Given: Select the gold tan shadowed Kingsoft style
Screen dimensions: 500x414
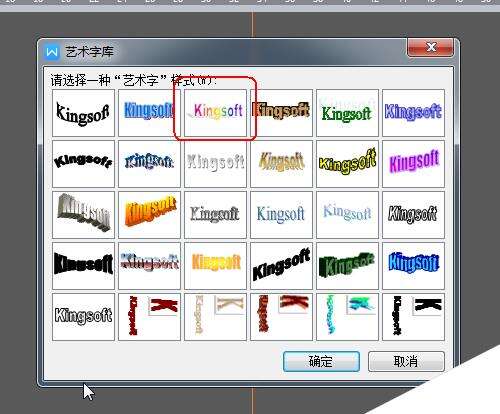Looking at the screenshot, I should (x=281, y=164).
